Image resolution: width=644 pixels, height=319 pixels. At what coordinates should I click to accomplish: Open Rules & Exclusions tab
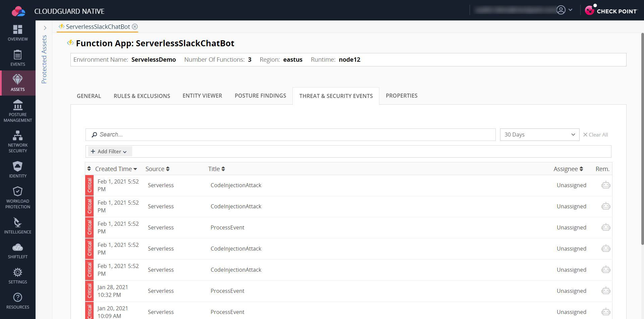coord(142,96)
